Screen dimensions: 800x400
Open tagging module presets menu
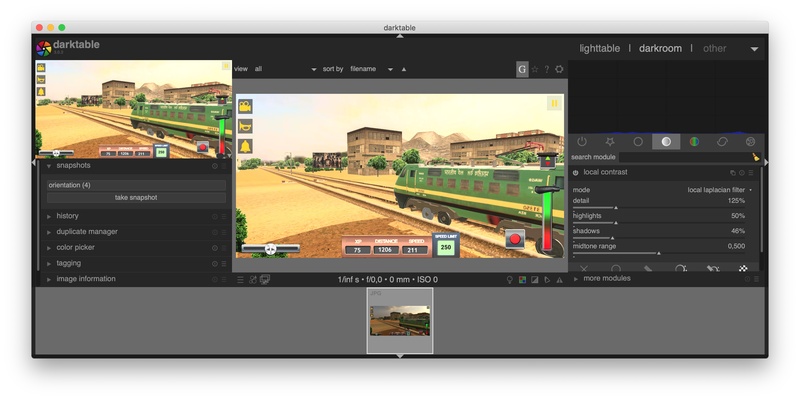223,264
